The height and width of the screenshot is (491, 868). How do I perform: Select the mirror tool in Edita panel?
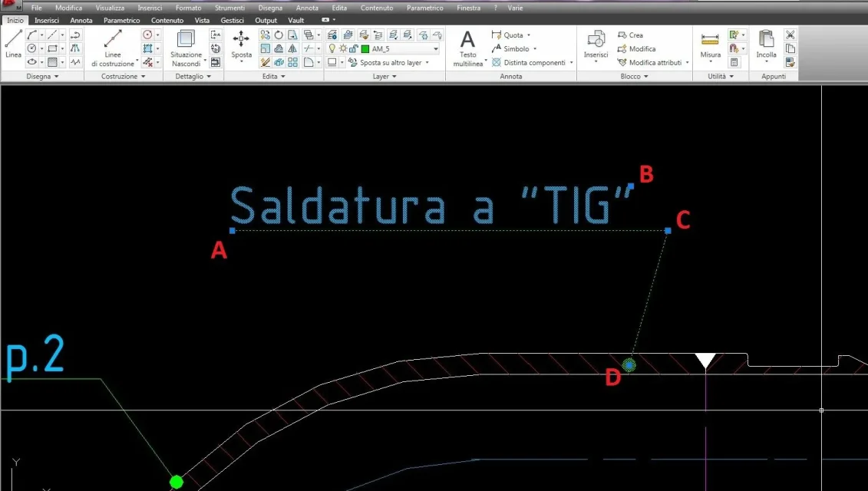click(292, 48)
